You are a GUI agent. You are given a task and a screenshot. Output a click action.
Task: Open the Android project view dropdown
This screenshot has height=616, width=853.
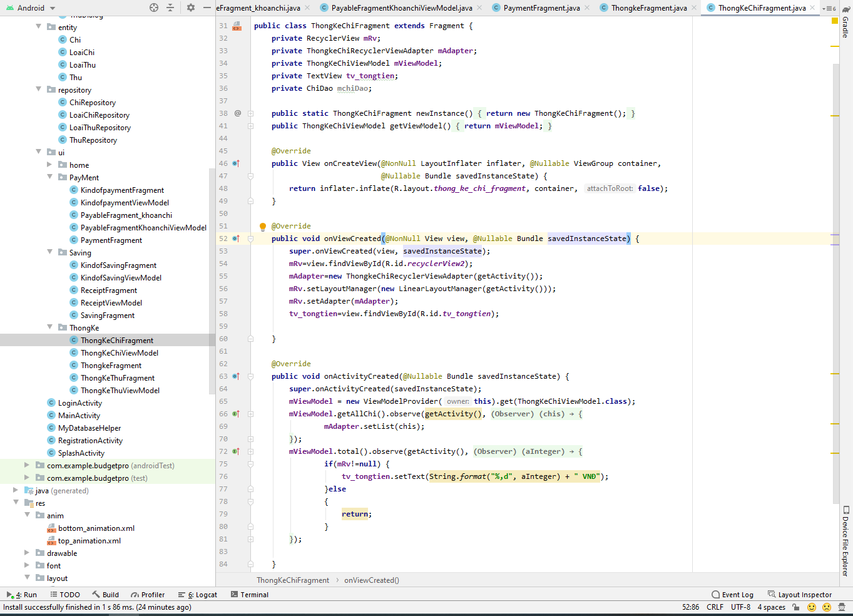(31, 8)
